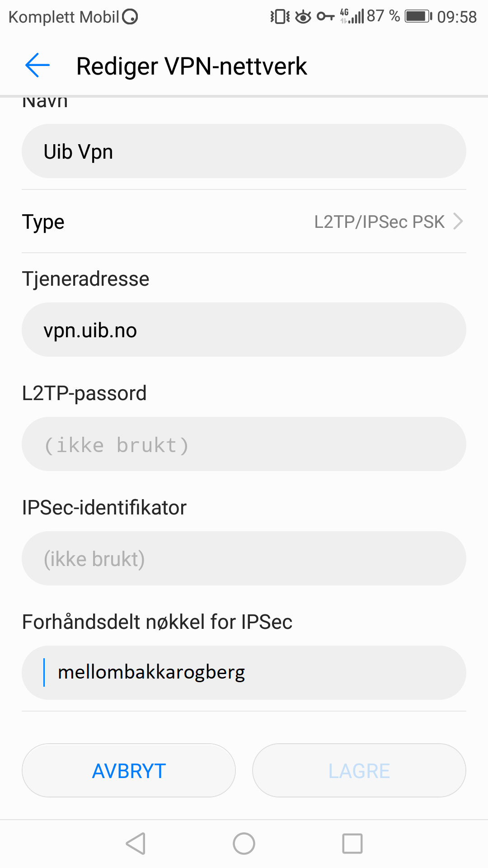Open recent apps with square icon

[x=352, y=844]
